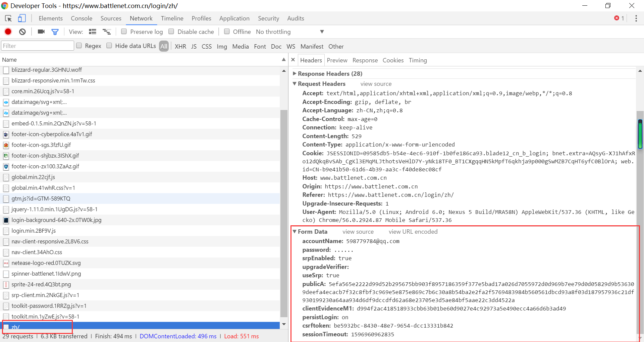Select the sprite-24-red.4Q3bt.png file icon
Screen dimensions: 644x342
[6, 285]
